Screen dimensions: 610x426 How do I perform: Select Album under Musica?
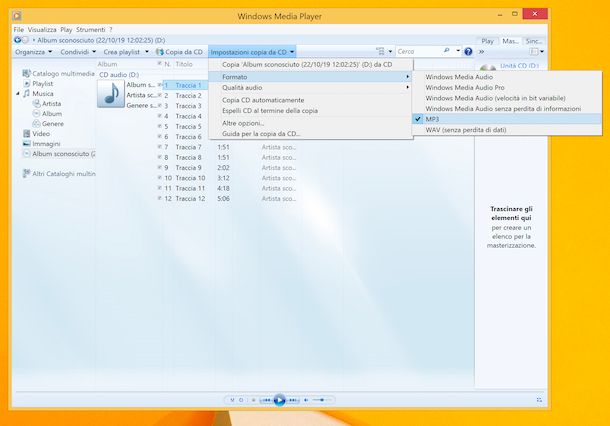47,114
